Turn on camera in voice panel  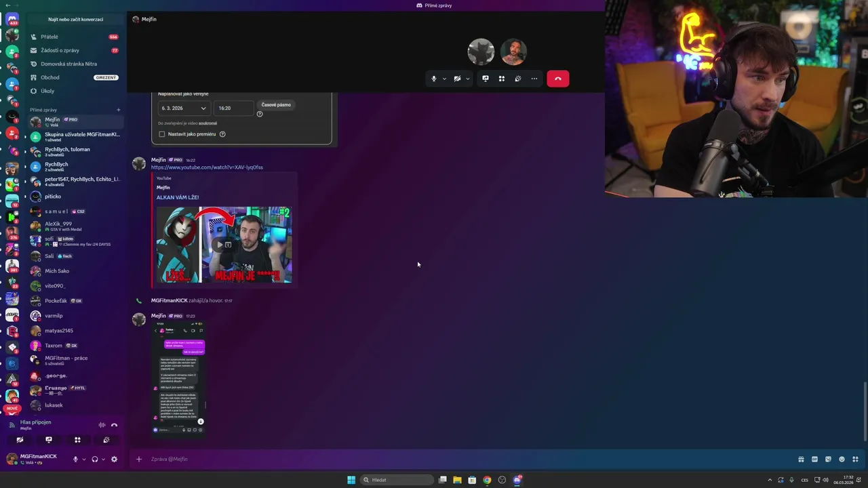click(x=20, y=440)
